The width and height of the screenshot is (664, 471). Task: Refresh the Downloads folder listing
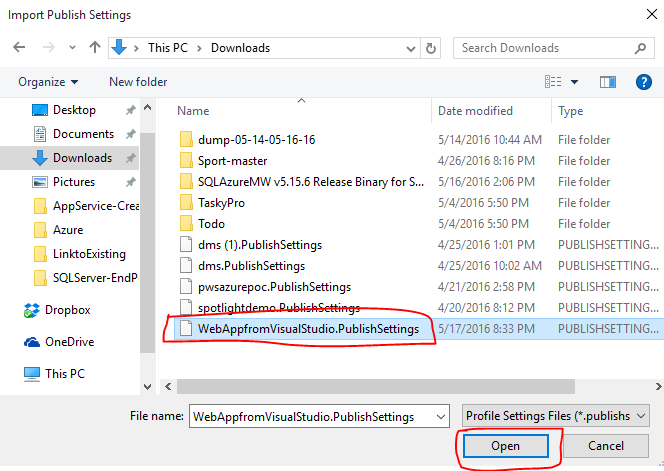pos(431,48)
